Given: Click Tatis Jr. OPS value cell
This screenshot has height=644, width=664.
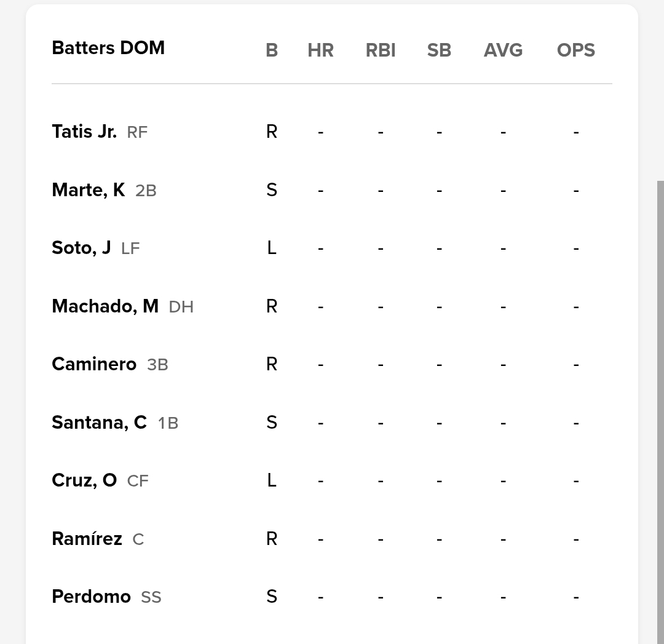Looking at the screenshot, I should pyautogui.click(x=575, y=132).
